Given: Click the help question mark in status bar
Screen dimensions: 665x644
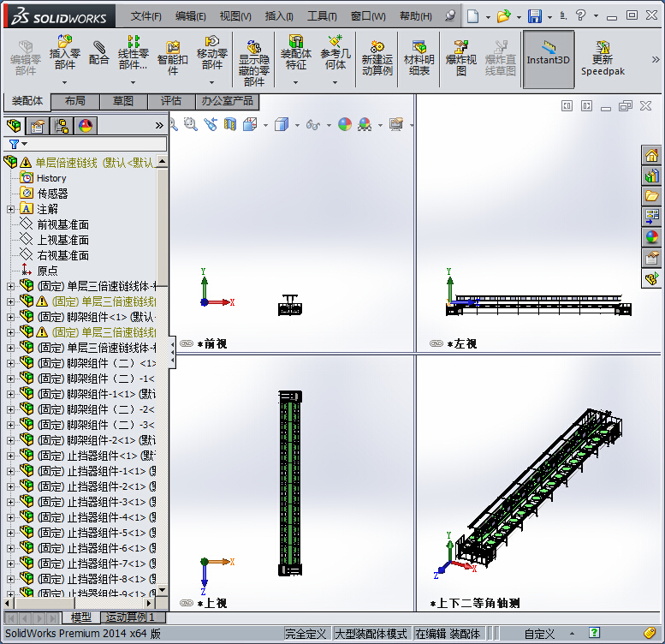Looking at the screenshot, I should tap(594, 633).
